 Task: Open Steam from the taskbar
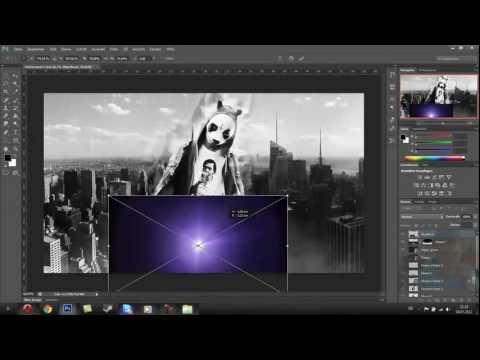(107, 309)
